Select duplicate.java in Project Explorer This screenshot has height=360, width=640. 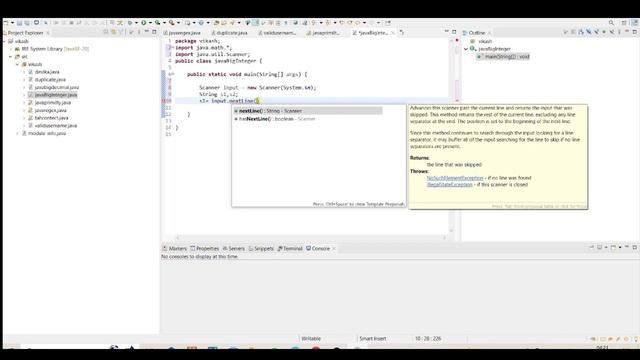pyautogui.click(x=50, y=80)
